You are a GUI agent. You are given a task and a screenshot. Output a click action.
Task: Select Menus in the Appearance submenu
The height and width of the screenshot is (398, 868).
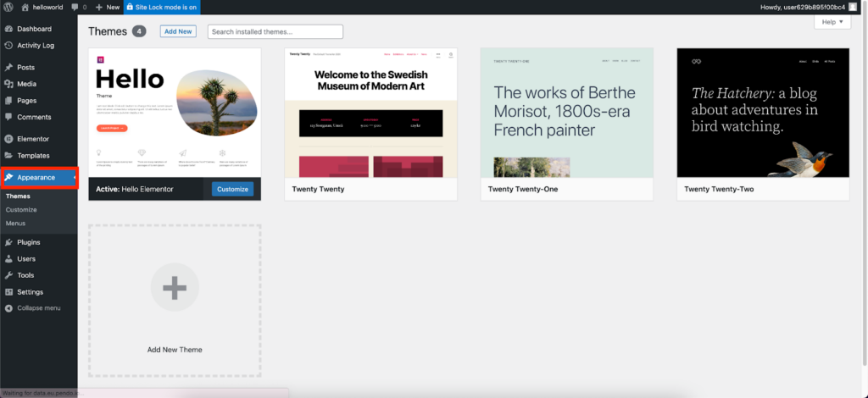(15, 223)
